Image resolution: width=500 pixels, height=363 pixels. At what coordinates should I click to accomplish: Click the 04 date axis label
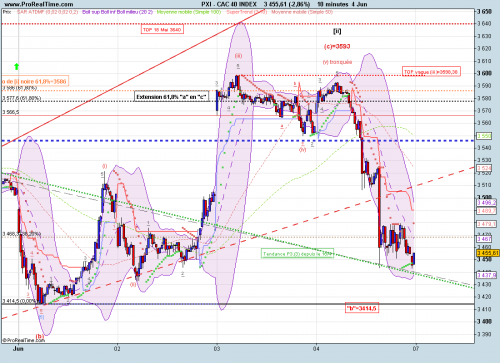tap(316, 349)
